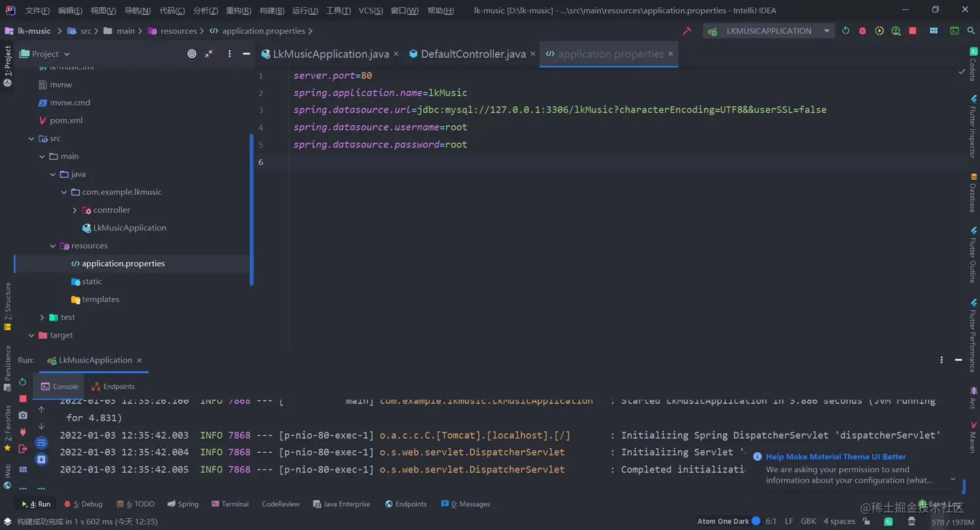Toggle the Database side panel
This screenshot has height=530, width=980.
point(973,193)
